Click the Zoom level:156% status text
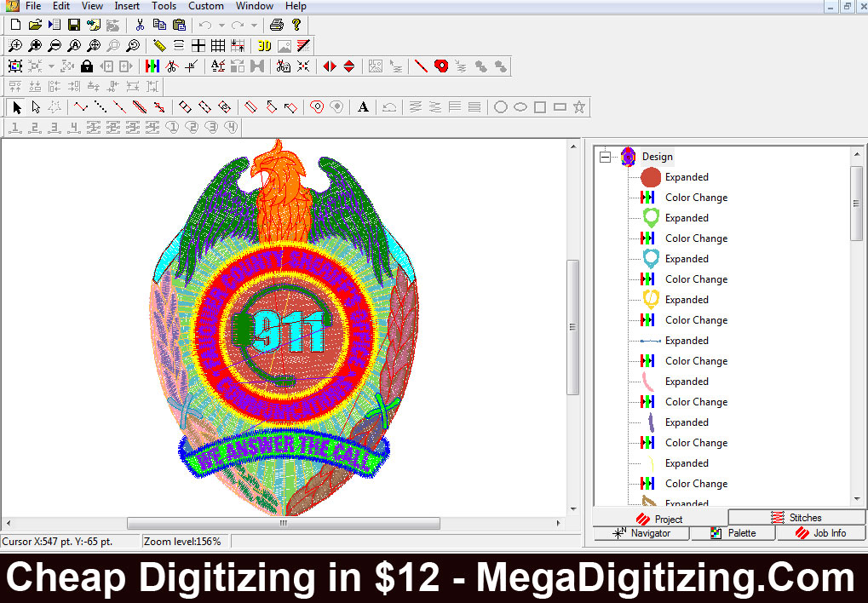868x603 pixels. tap(182, 542)
